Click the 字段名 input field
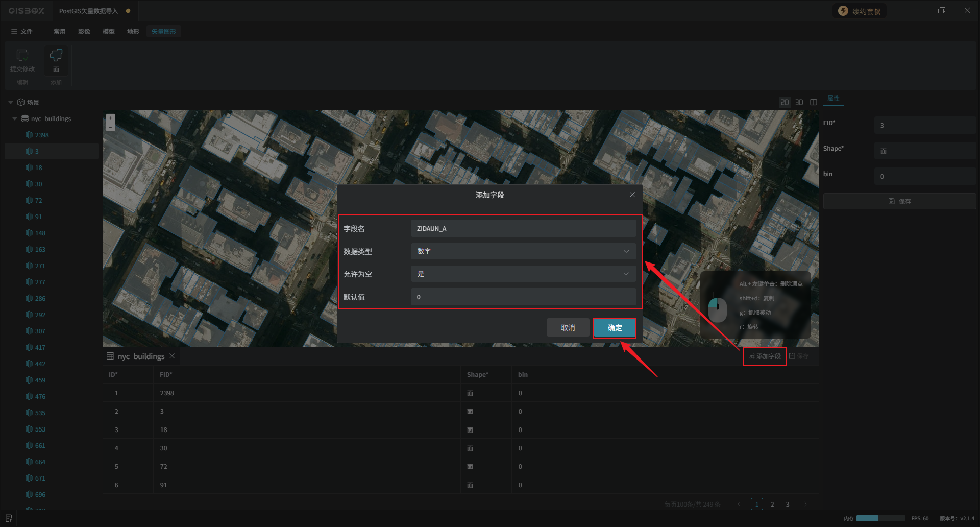The image size is (980, 527). click(x=523, y=229)
